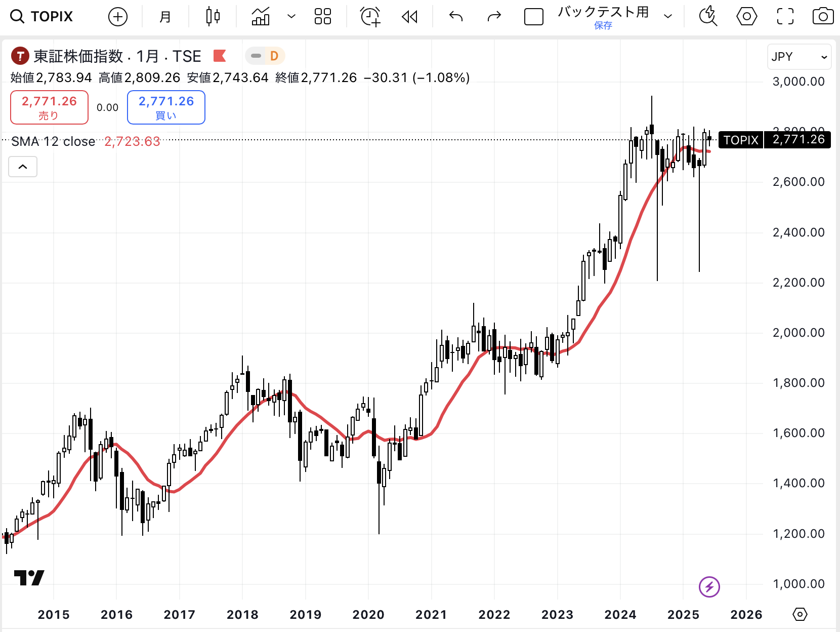Add symbol to compare with plus icon
The width and height of the screenshot is (840, 632).
[x=117, y=17]
